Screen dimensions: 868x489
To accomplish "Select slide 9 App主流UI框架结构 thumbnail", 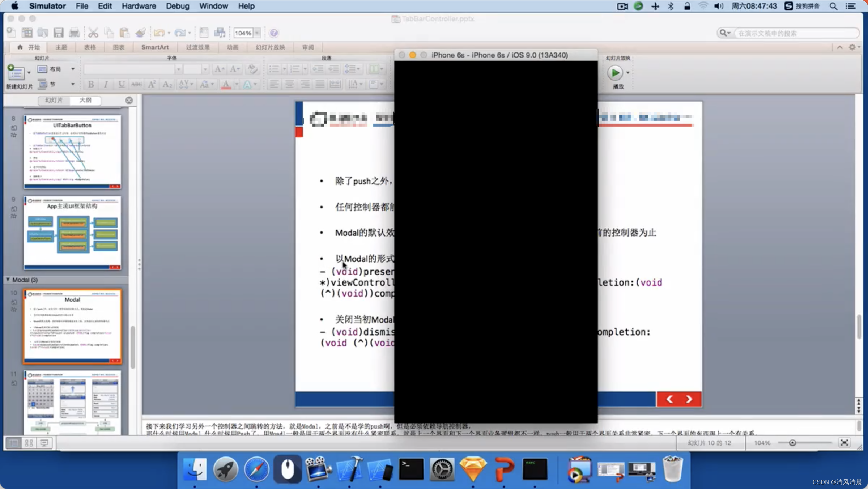I will [72, 233].
